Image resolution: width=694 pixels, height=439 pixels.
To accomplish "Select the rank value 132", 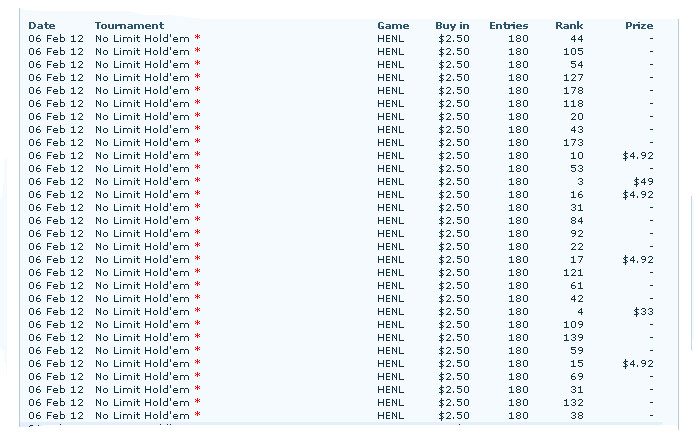I will point(573,403).
